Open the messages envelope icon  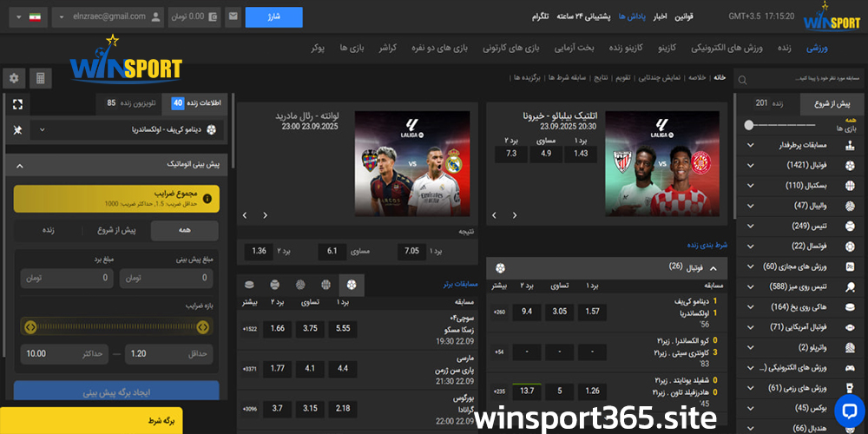click(x=233, y=16)
